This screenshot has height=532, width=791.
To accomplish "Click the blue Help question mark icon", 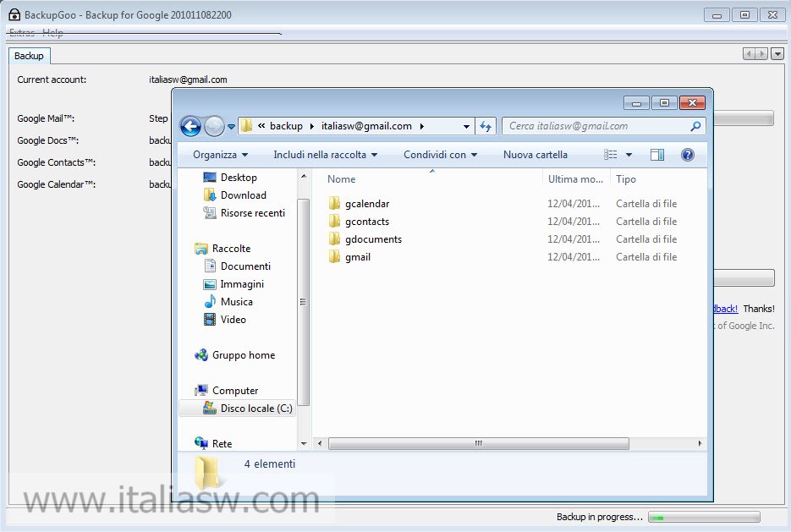I will 688,155.
